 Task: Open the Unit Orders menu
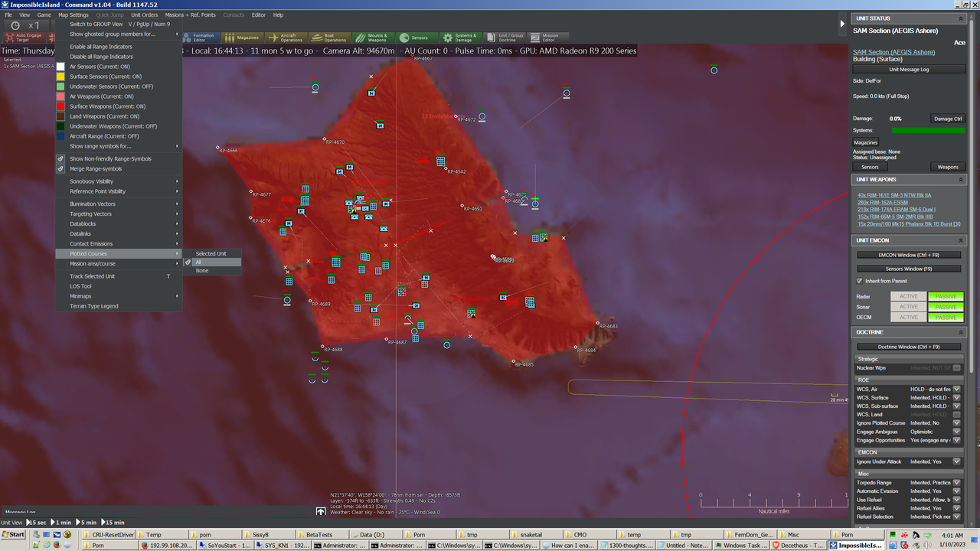[x=144, y=15]
